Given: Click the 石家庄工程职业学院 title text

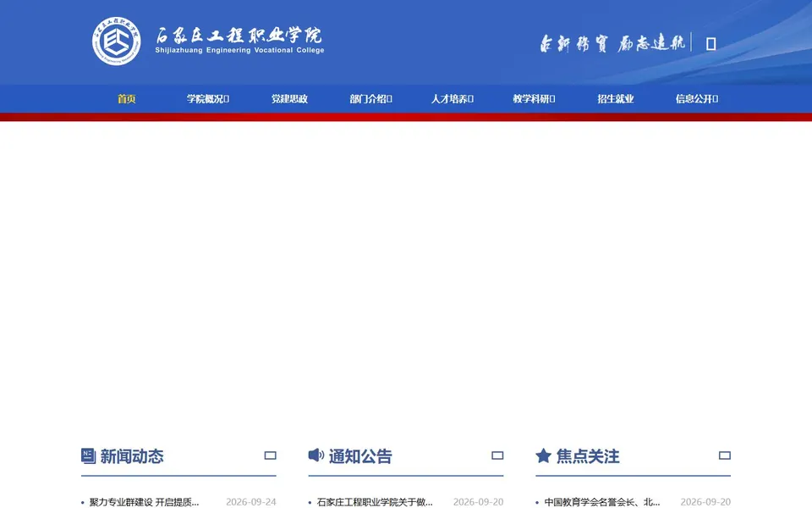Looking at the screenshot, I should click(239, 35).
